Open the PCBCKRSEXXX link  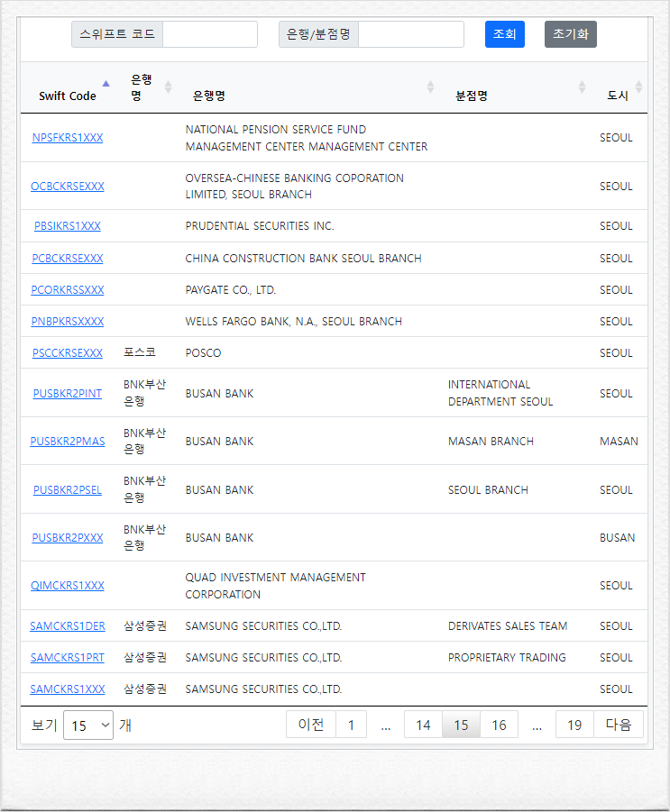(x=68, y=259)
